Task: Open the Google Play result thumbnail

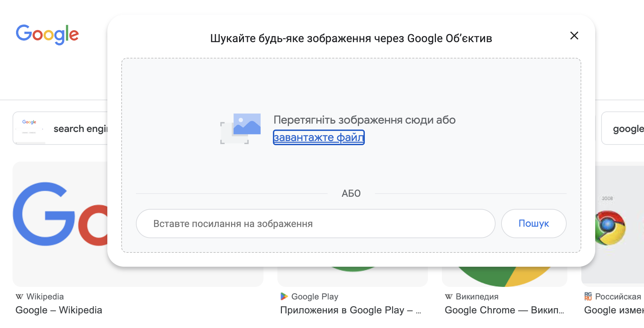Action: point(353,277)
